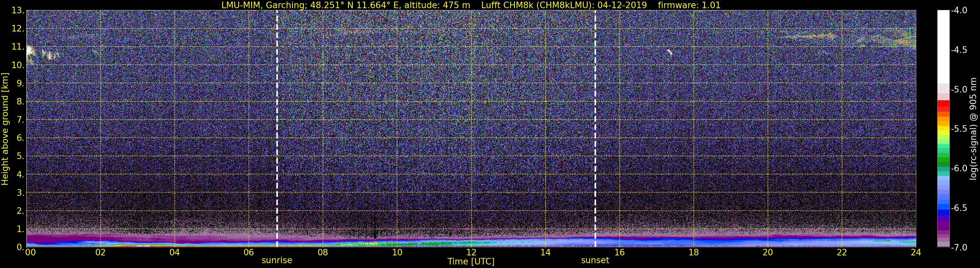The height and width of the screenshot is (268, 980).
Task: Click the 'Time [UTC]' x-axis label
Action: click(x=471, y=261)
